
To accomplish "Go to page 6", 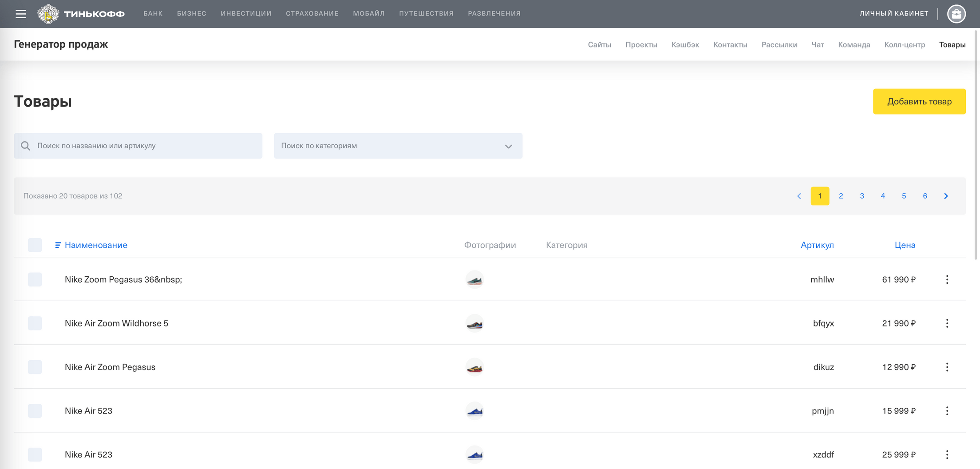I will [925, 196].
